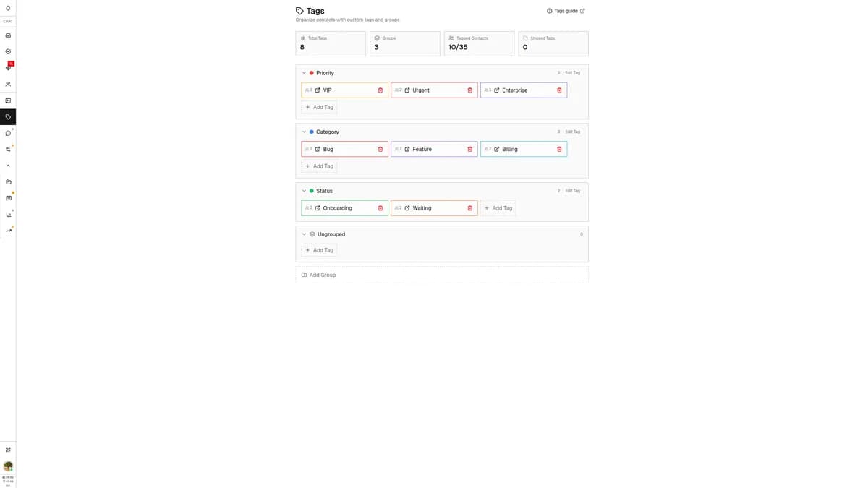
Task: Click the Total Tags stat card
Action: point(331,43)
